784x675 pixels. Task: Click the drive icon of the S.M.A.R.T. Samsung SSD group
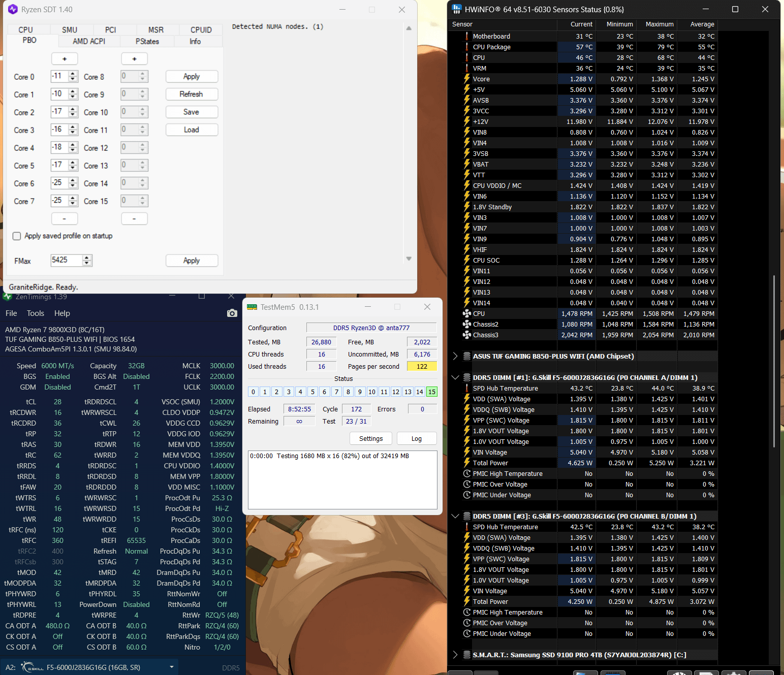click(467, 655)
